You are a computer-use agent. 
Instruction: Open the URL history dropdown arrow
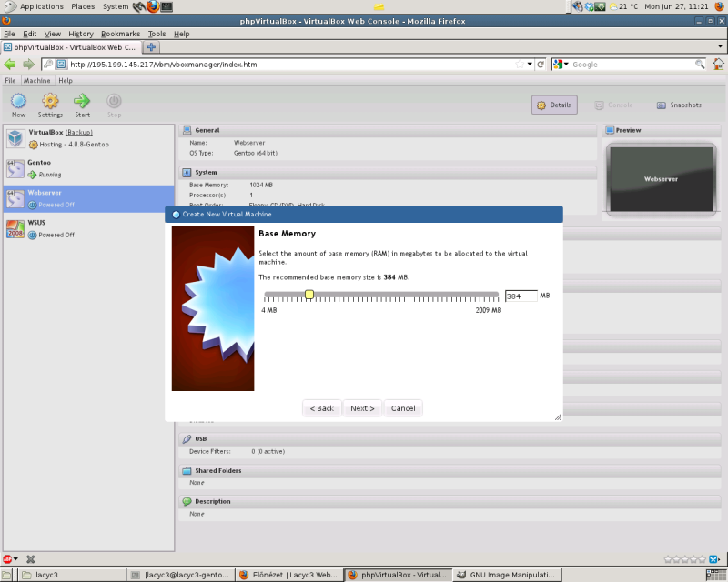click(530, 65)
